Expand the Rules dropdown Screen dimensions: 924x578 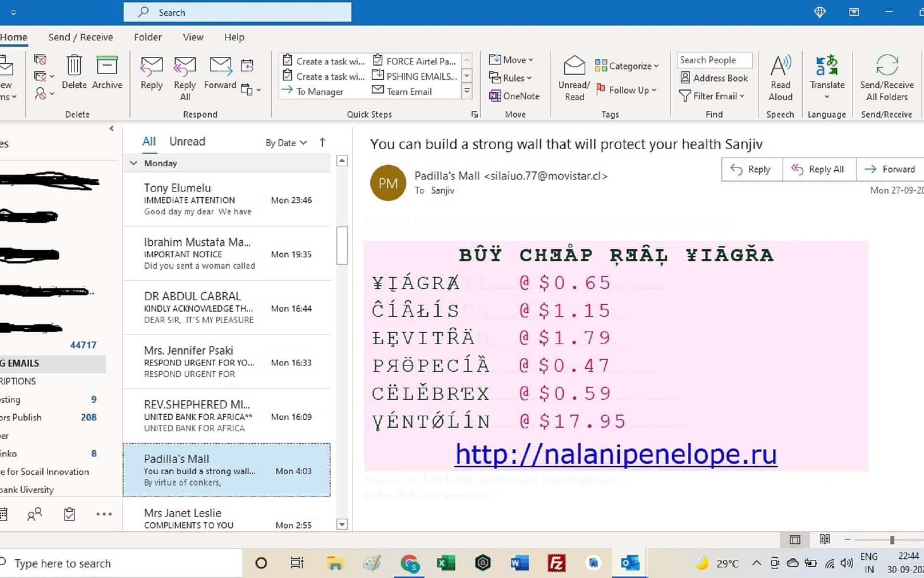pos(510,78)
